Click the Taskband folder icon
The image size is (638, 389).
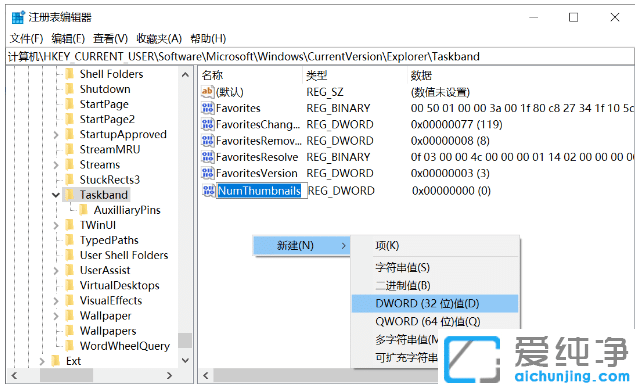point(70,194)
